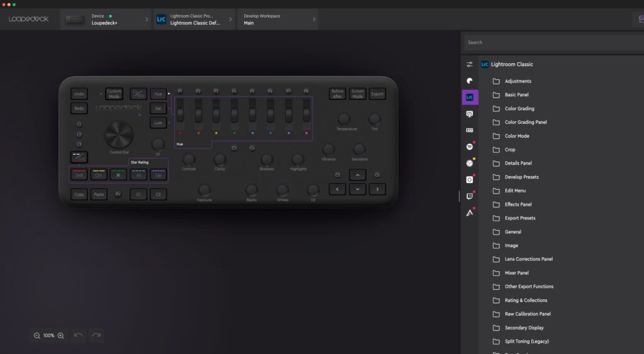Select the Copy button on device
The image size is (644, 354).
point(79,194)
